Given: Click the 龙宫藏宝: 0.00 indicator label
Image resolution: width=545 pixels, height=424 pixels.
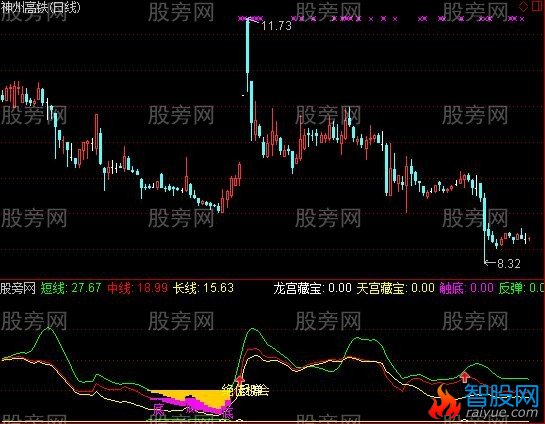Looking at the screenshot, I should point(312,288).
